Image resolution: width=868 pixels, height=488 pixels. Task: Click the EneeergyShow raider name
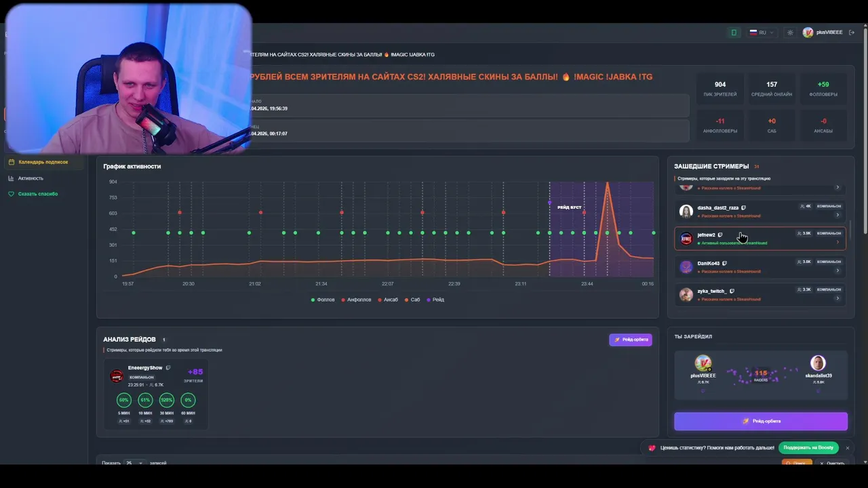145,368
